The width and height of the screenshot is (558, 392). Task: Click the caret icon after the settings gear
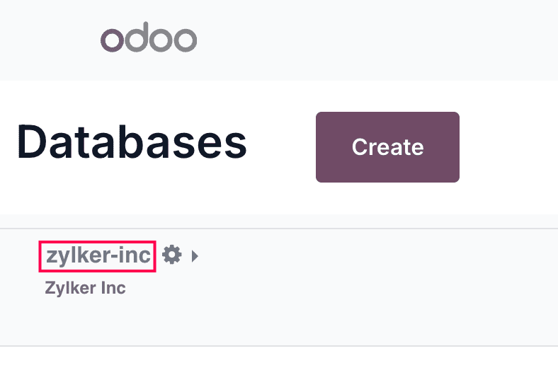pos(195,255)
